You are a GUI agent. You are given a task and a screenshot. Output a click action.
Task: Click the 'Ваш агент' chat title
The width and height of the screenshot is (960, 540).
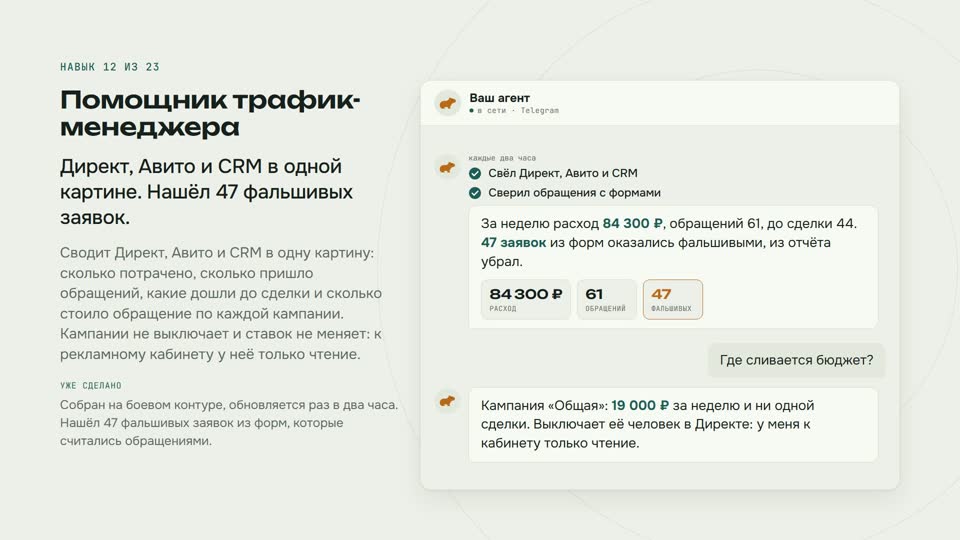[500, 98]
